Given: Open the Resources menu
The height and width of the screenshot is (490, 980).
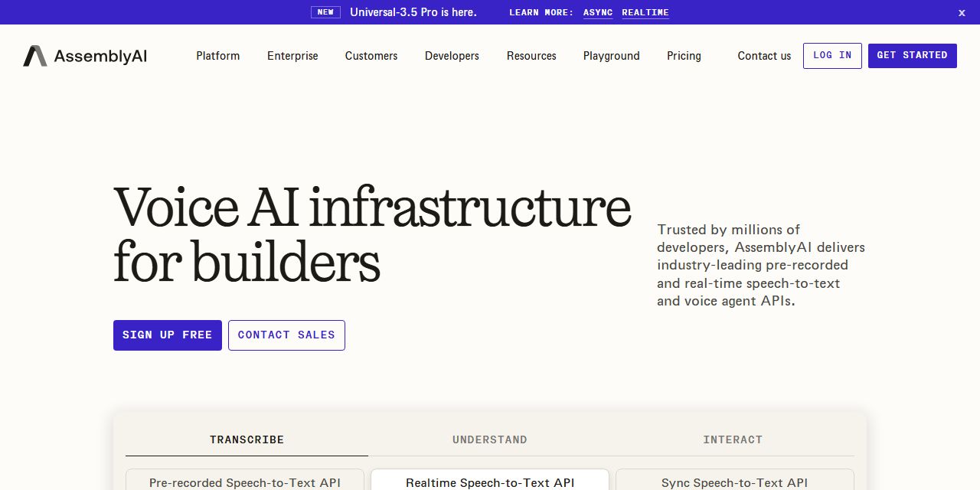Looking at the screenshot, I should 531,56.
